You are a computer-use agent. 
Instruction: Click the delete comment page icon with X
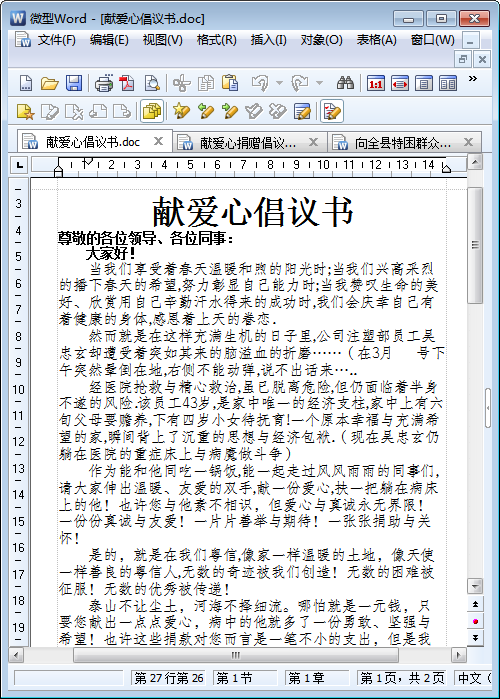point(74,111)
